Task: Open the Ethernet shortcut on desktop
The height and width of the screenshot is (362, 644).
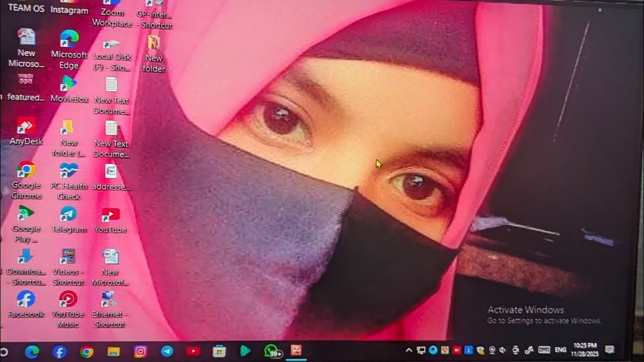Action: tap(109, 300)
